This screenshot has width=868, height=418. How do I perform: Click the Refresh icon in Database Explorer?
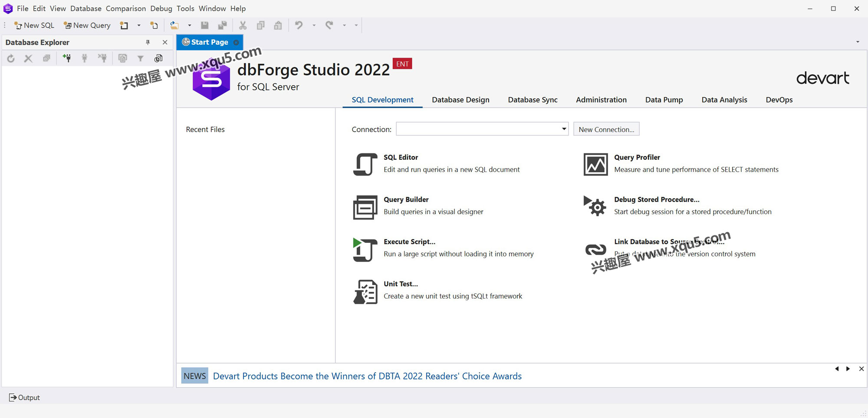(x=11, y=58)
